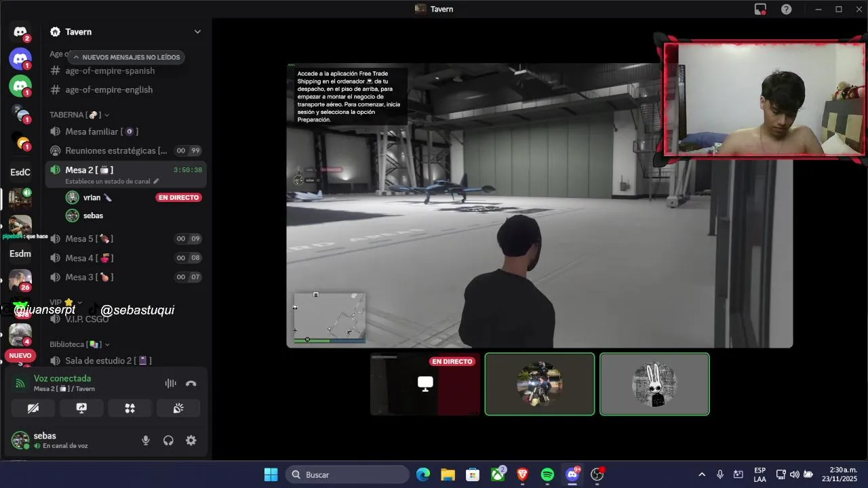
Task: Watch vrian's EN DIRECTO stream badge
Action: coord(178,197)
